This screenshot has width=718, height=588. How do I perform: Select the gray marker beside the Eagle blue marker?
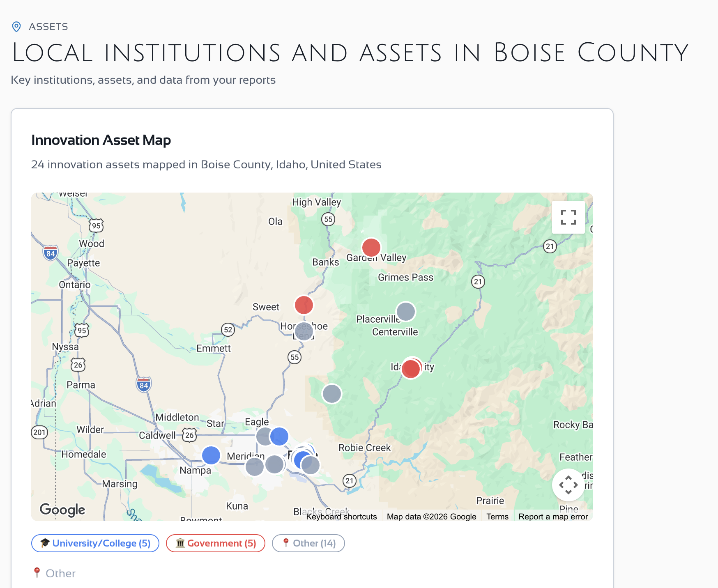(264, 436)
